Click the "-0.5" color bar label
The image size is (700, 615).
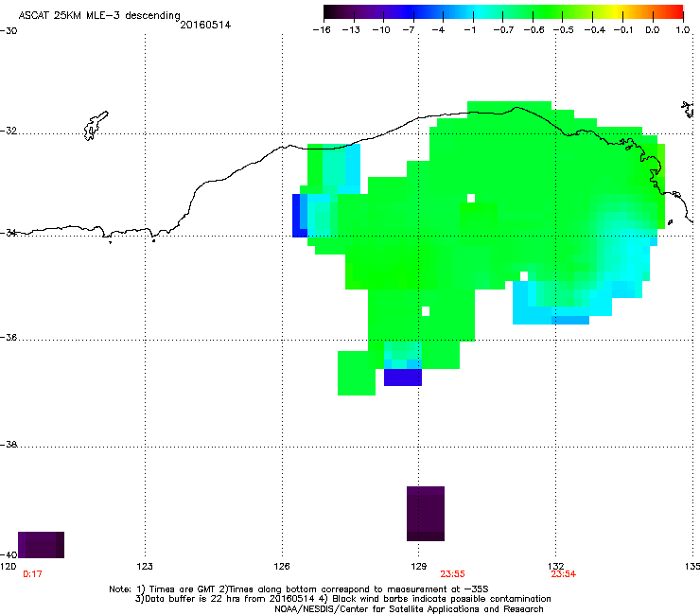pyautogui.click(x=564, y=30)
